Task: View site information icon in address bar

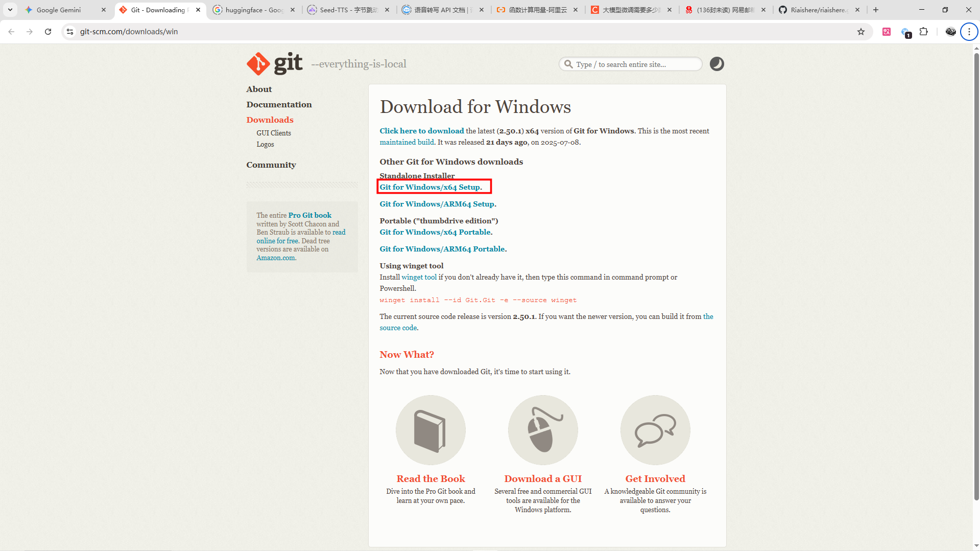Action: pyautogui.click(x=70, y=32)
